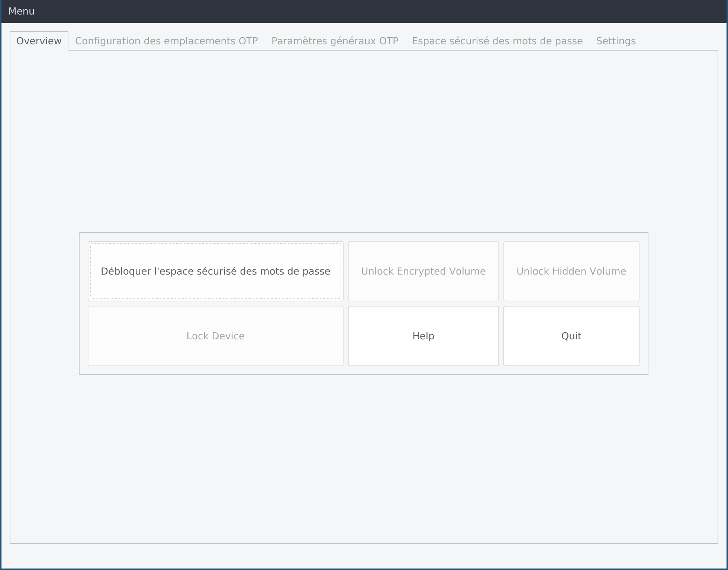Choose the greyed-out encrypted volume unlock option

coord(423,271)
